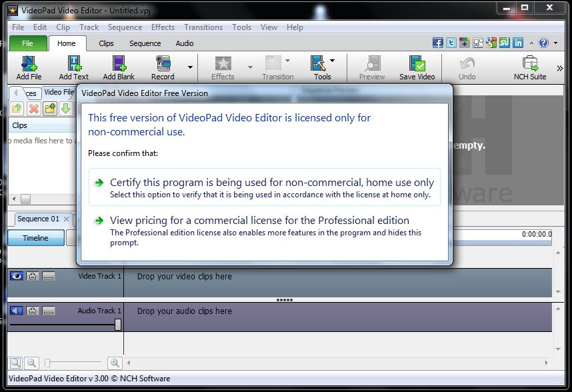The image size is (572, 392).
Task: Close the Sequence 01 tab
Action: coord(66,219)
